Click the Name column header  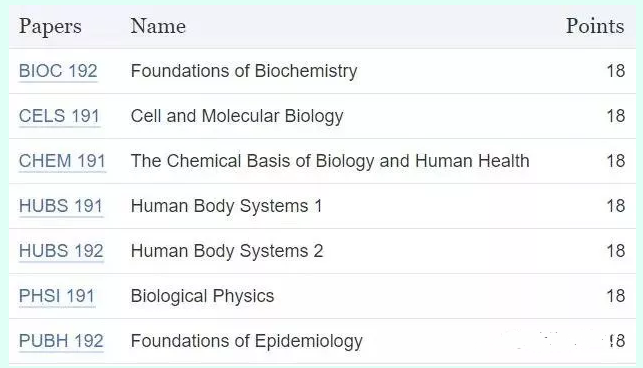pyautogui.click(x=158, y=26)
